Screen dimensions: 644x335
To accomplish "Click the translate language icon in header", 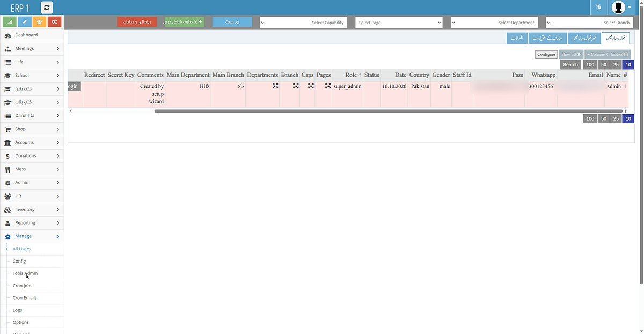I will 598,8.
